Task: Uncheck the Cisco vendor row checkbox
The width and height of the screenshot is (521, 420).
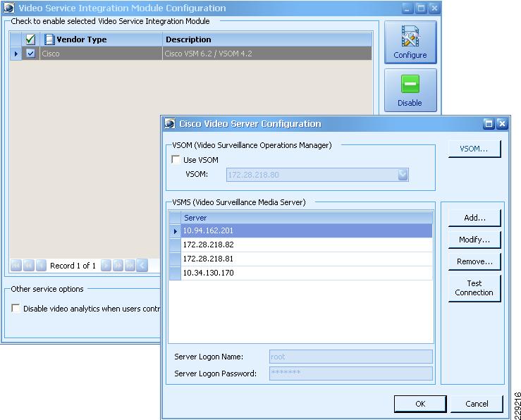Action: [30, 53]
